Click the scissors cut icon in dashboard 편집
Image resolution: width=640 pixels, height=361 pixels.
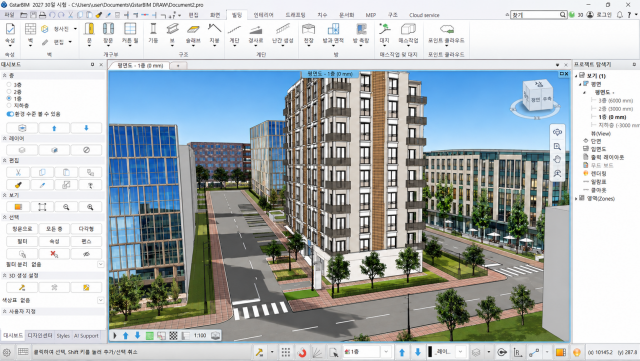pyautogui.click(x=18, y=172)
